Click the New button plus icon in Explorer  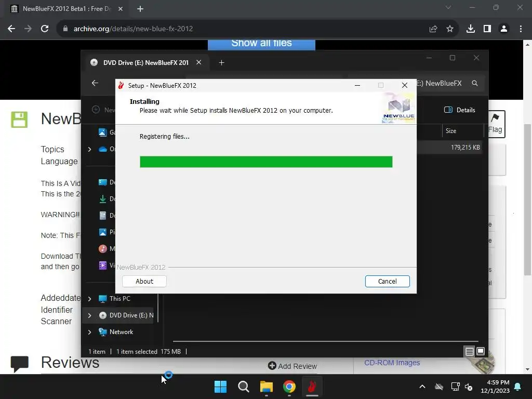point(96,110)
